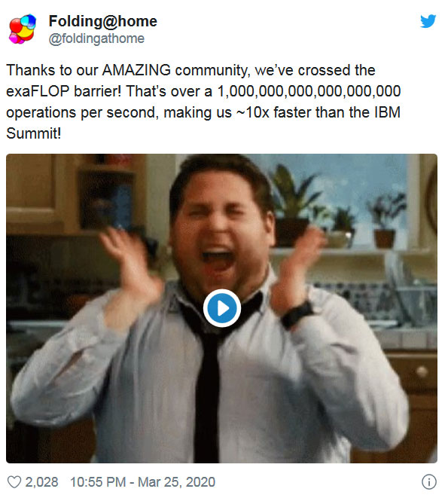Open the Folding@home profile avatar
This screenshot has height=498, width=448.
tap(23, 29)
